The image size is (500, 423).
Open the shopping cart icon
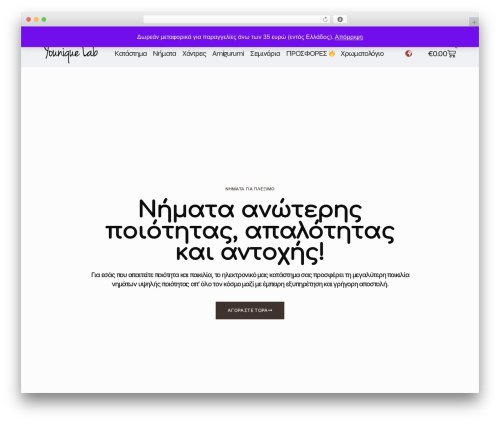(x=452, y=53)
